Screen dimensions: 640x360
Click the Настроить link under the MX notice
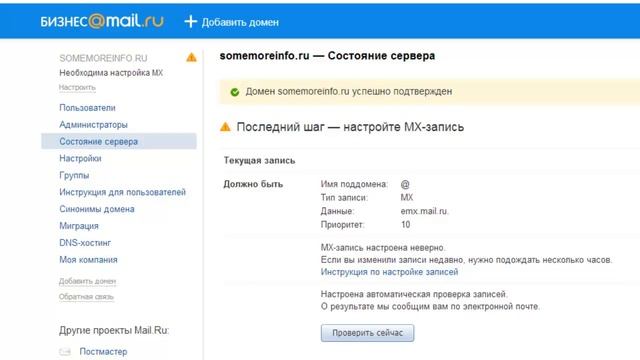pyautogui.click(x=77, y=88)
